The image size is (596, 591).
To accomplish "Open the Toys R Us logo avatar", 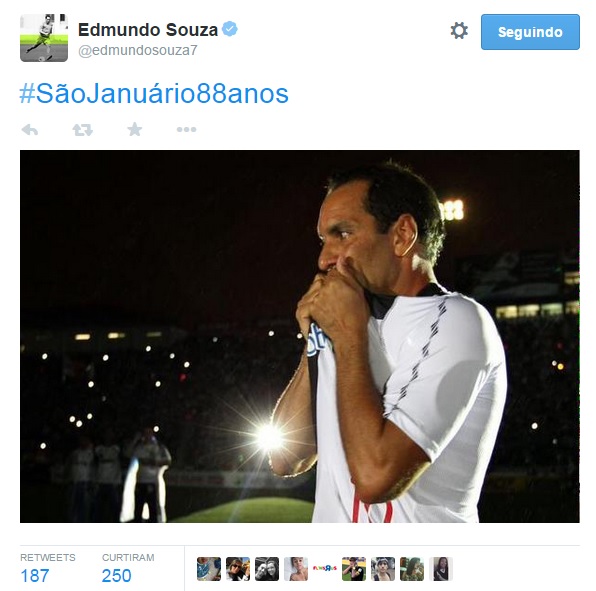I will coord(325,569).
